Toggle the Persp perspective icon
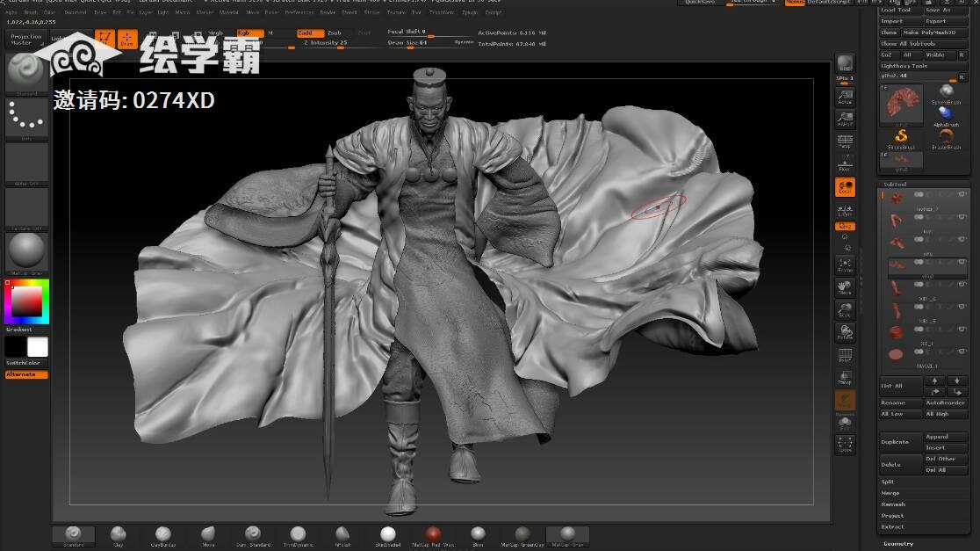The image size is (980, 551). tap(845, 142)
